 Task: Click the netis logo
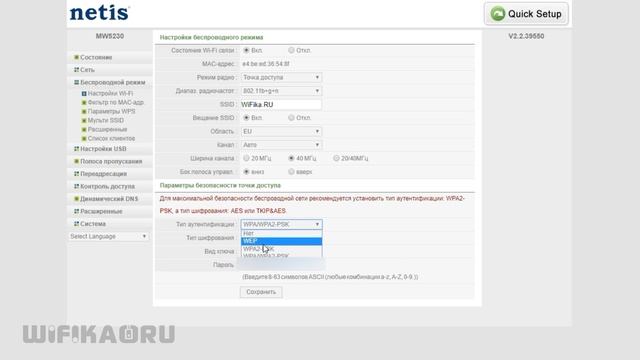pos(99,13)
